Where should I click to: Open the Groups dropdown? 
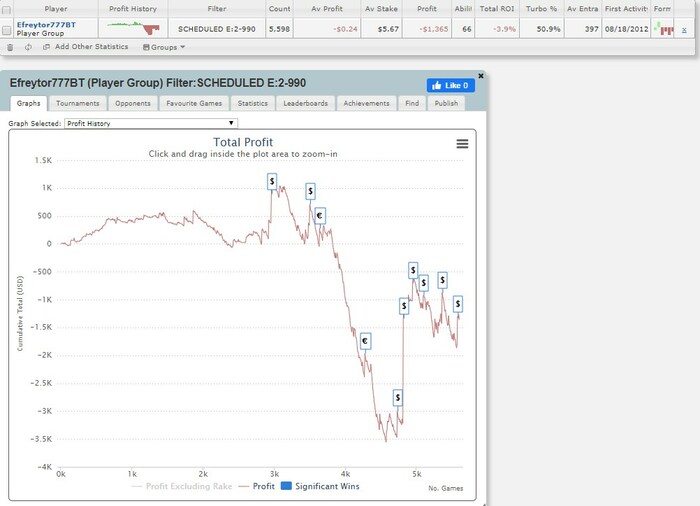click(164, 47)
